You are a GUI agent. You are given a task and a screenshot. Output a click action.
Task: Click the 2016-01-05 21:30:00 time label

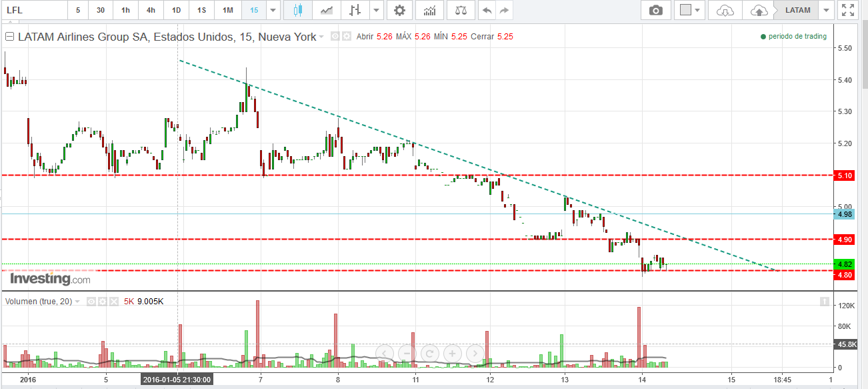coord(177,380)
